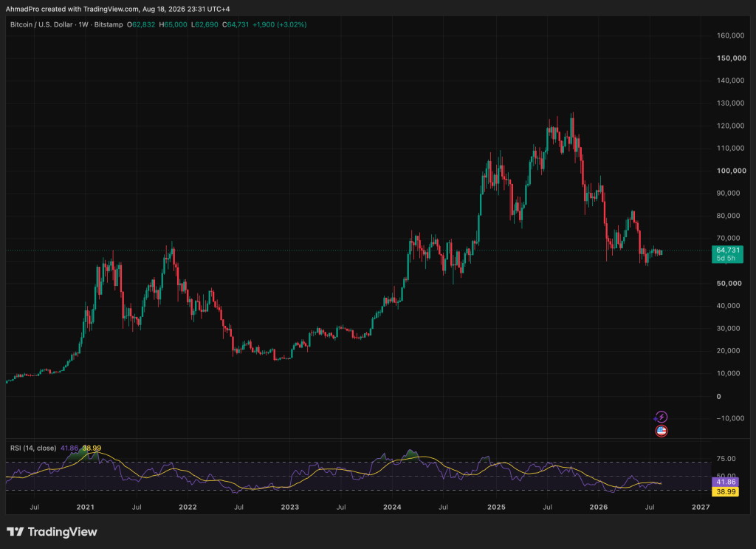Click the 50,000 price axis label
This screenshot has height=549, width=756.
729,283
